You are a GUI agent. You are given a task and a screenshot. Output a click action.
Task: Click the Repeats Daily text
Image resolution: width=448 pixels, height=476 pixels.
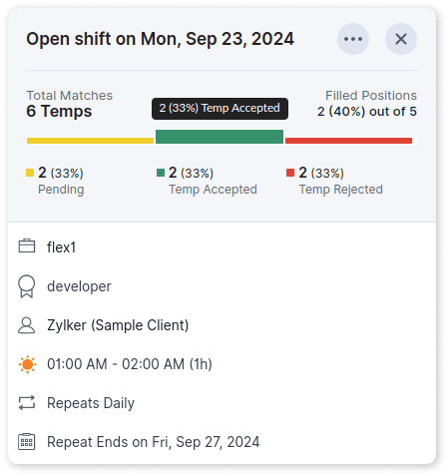click(x=91, y=403)
